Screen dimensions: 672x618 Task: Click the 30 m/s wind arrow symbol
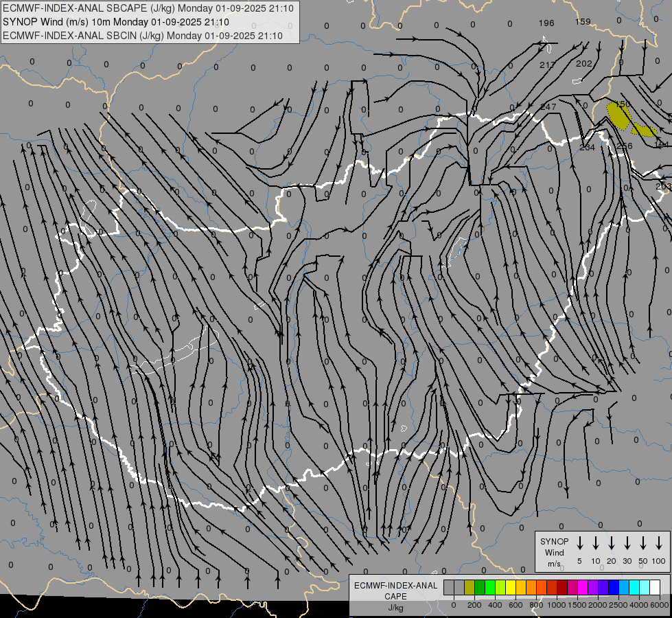(627, 543)
